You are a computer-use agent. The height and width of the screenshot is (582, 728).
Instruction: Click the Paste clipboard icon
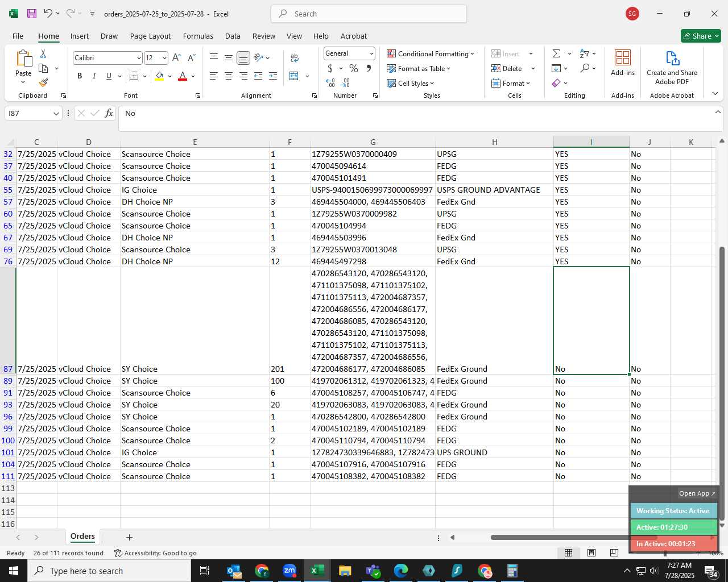[23, 59]
